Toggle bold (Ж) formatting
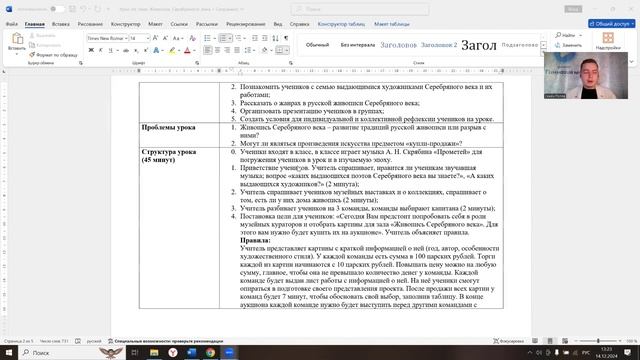The height and width of the screenshot is (360, 640). coord(91,50)
